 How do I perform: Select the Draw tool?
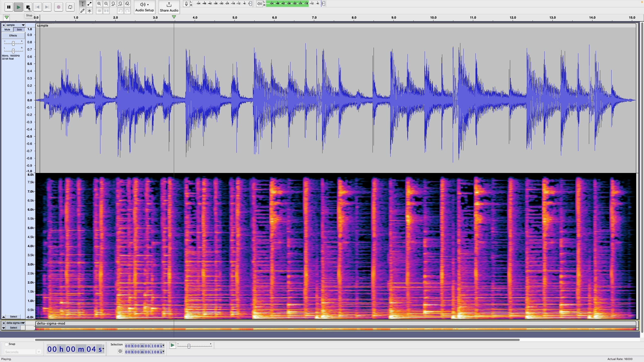click(82, 11)
